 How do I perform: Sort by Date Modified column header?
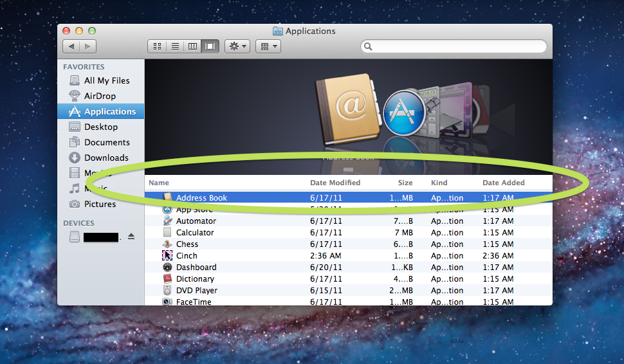[x=335, y=183]
